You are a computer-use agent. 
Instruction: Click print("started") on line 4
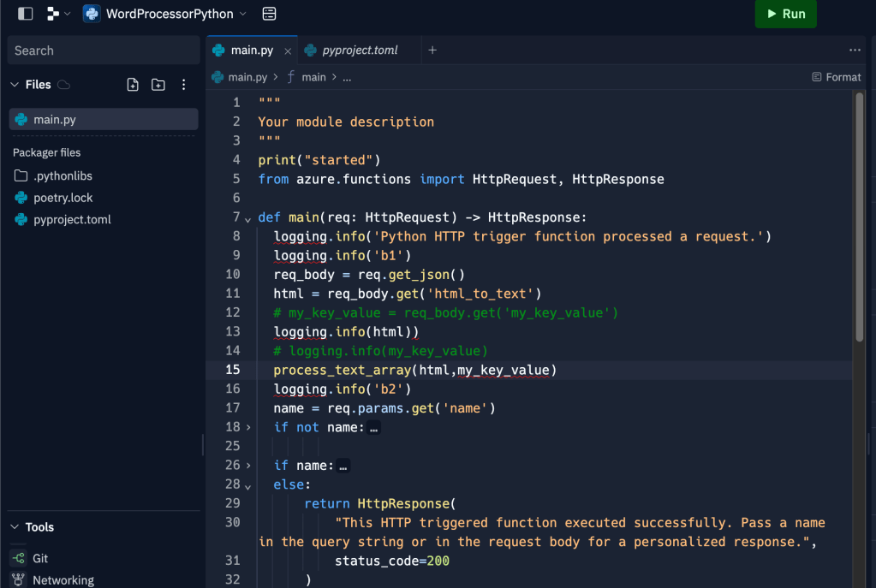point(319,160)
